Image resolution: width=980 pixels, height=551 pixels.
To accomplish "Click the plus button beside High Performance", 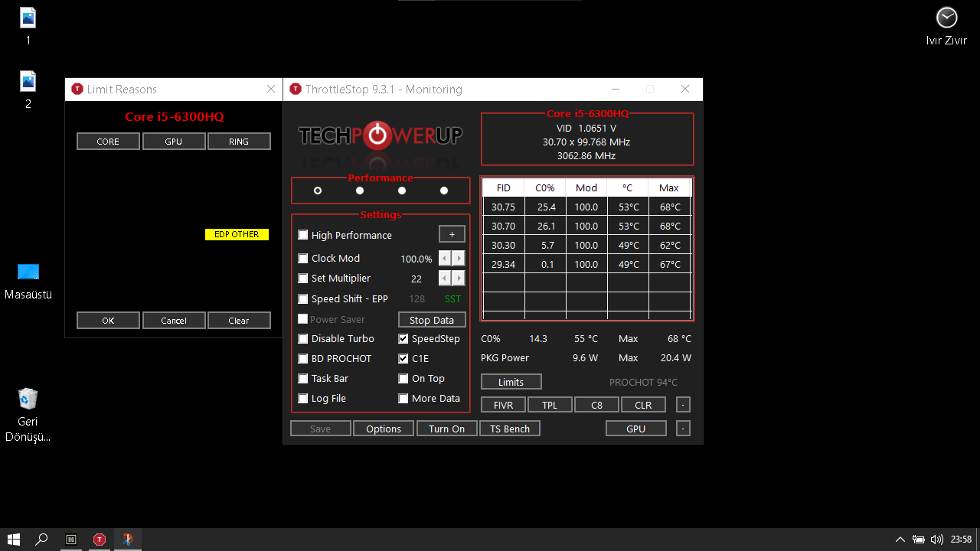I will (452, 234).
